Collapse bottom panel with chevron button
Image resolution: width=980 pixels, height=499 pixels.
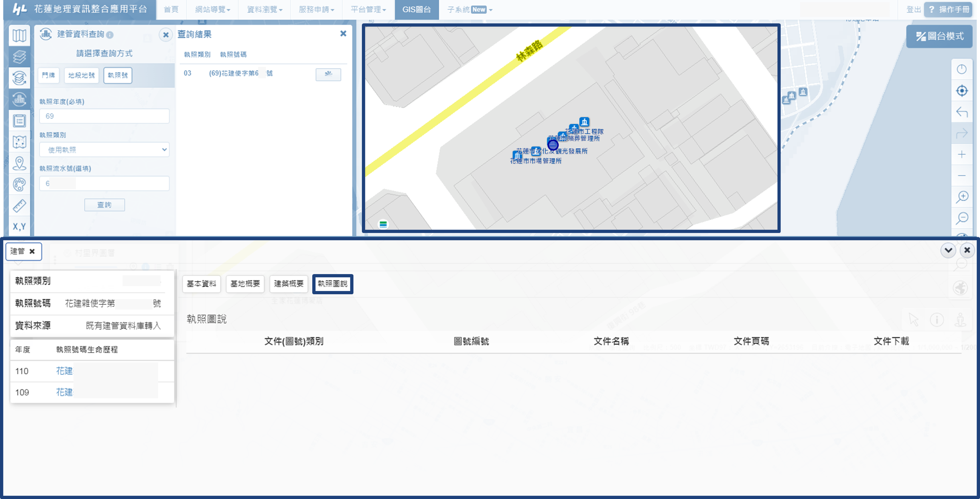tap(948, 250)
